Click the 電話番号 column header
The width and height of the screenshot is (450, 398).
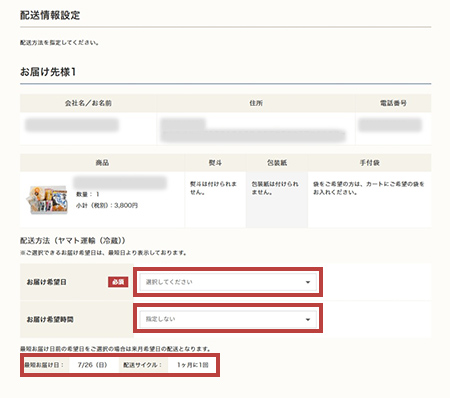point(393,103)
